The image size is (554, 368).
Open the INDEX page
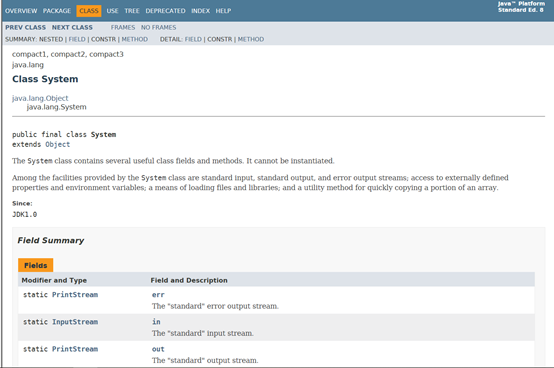(x=200, y=11)
